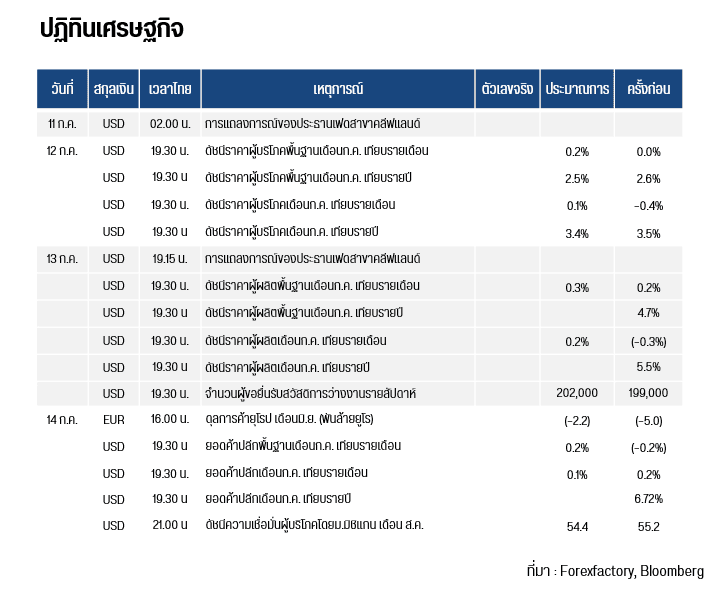This screenshot has height=599, width=722.
Task: Select the source line "ที่มา : Forexfactory, Bloomberg"
Action: coord(616,571)
